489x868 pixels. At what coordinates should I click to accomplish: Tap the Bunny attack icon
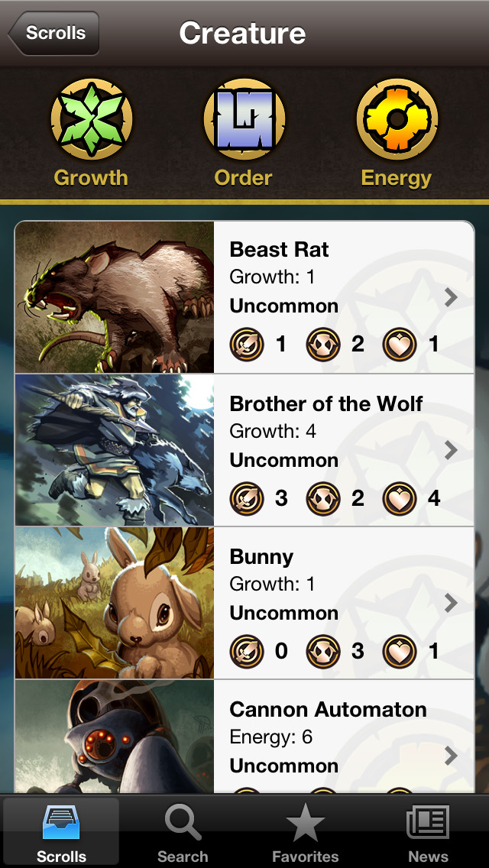tap(247, 651)
